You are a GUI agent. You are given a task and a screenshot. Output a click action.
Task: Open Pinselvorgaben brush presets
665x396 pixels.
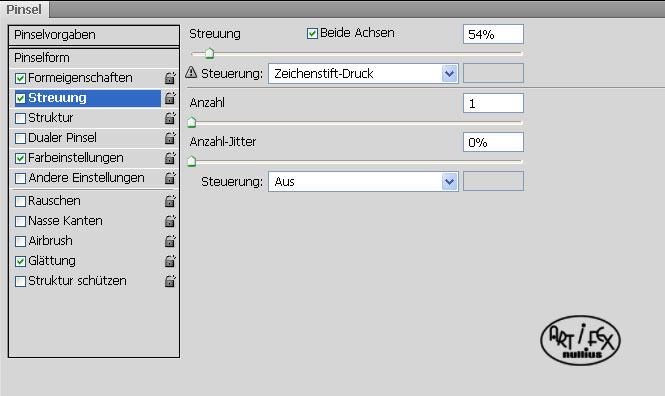(94, 35)
